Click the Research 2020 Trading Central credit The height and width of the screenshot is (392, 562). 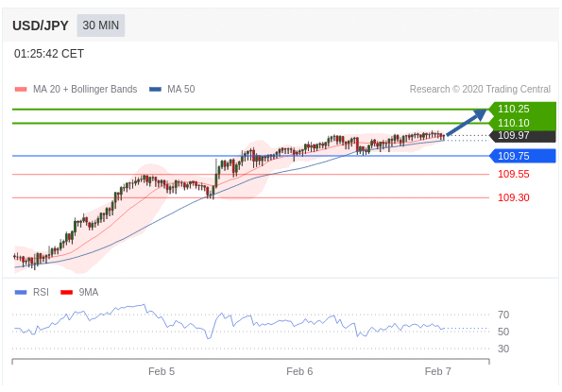pos(480,89)
